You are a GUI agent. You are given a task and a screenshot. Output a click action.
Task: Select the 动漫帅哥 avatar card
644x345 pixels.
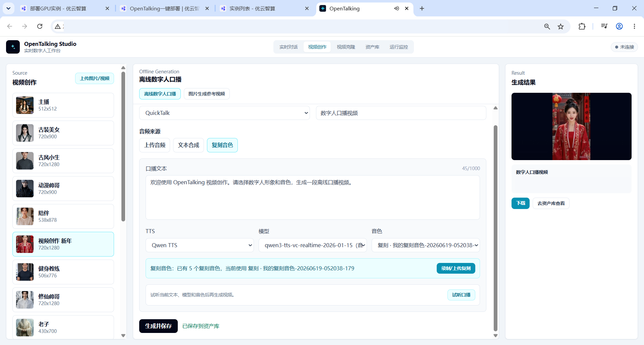[x=63, y=189]
